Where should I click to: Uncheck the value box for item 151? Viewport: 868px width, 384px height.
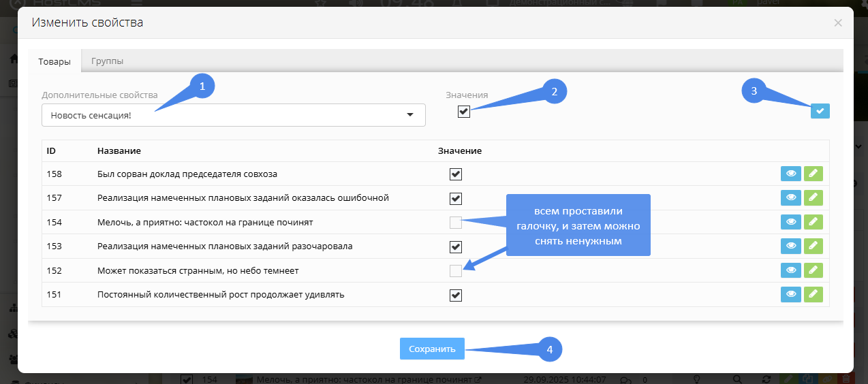coord(456,295)
